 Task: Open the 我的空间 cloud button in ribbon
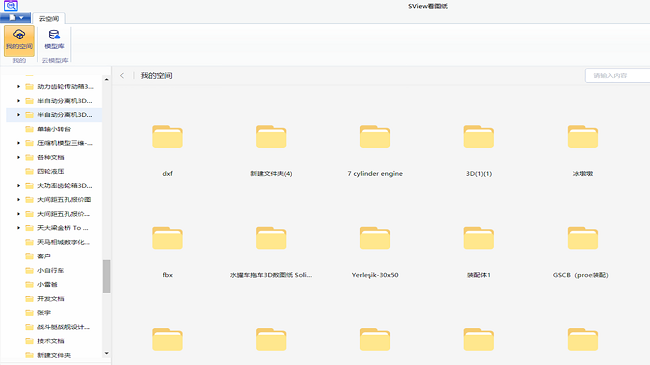19,40
